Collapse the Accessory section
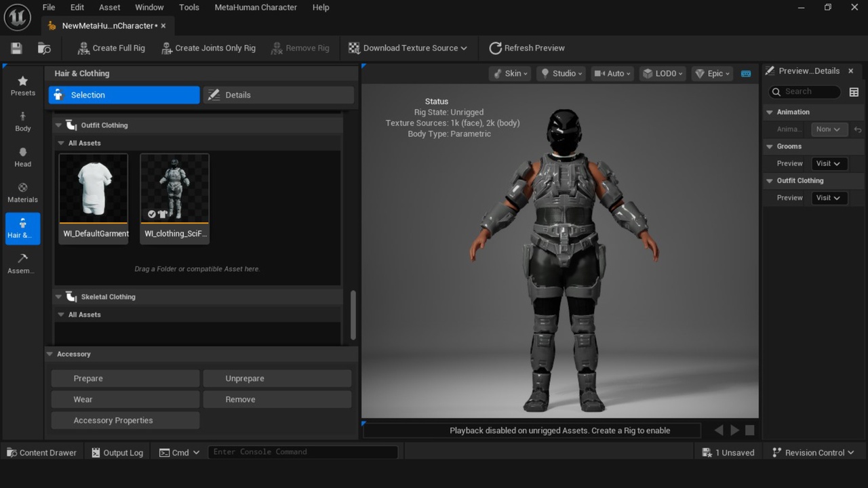 coord(50,354)
